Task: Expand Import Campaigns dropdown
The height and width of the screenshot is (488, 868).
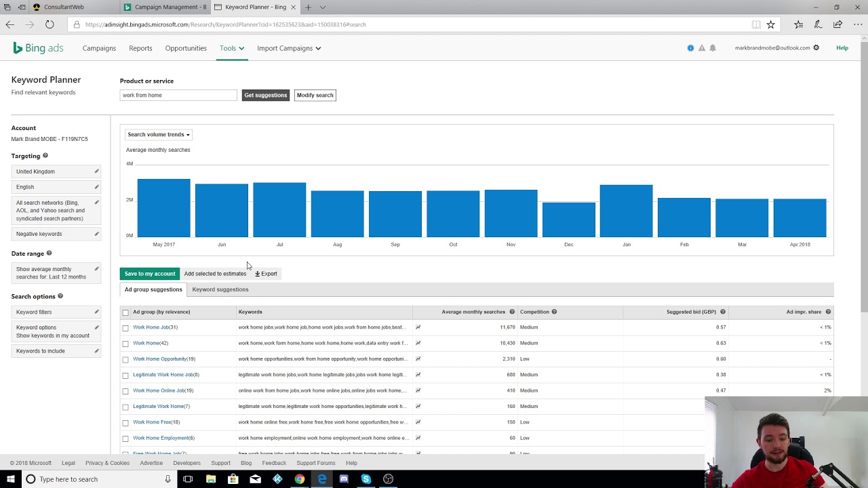Action: coord(289,48)
